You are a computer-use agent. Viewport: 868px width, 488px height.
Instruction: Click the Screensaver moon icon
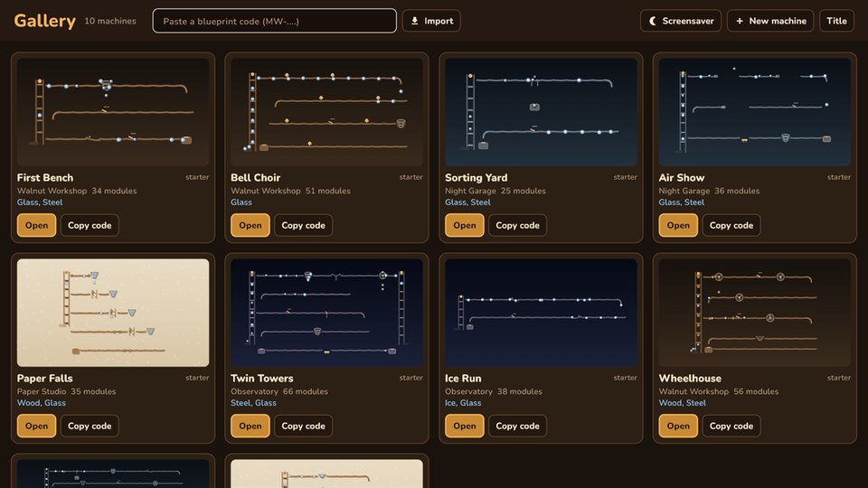coord(653,21)
